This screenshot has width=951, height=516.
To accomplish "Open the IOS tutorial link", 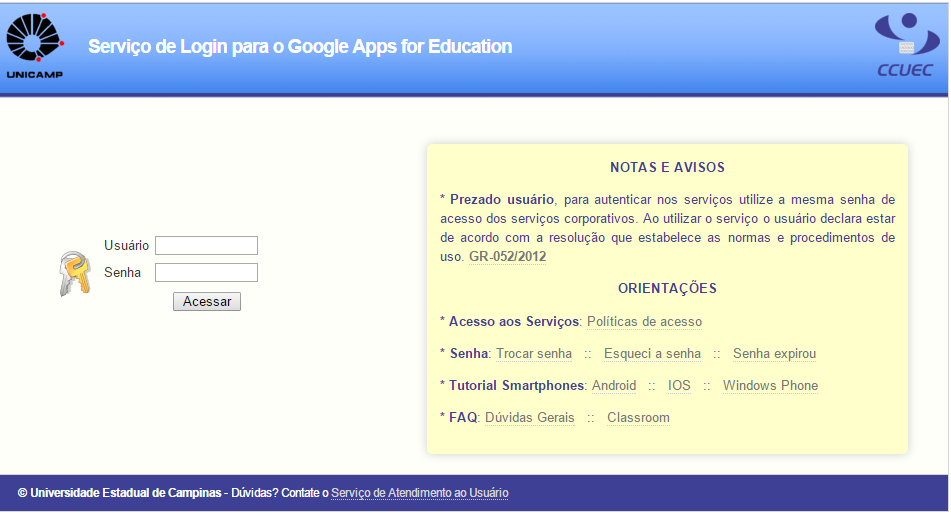I will 679,386.
